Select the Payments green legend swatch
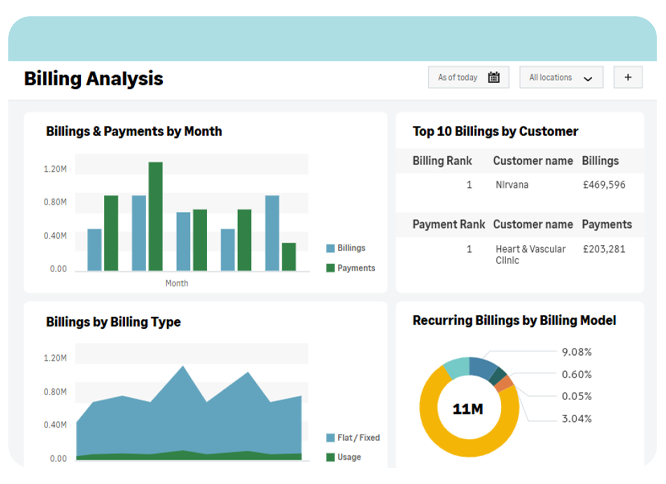The width and height of the screenshot is (666, 484). pos(330,268)
